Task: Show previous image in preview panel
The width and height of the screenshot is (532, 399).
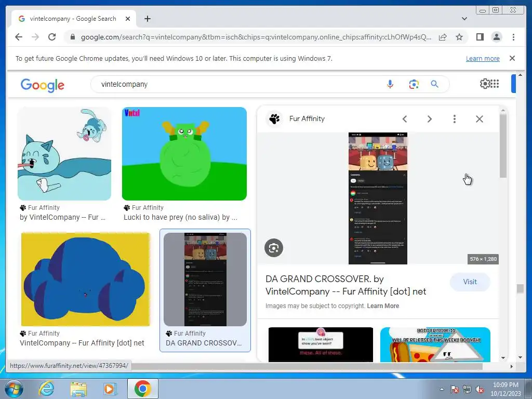Action: (404, 119)
